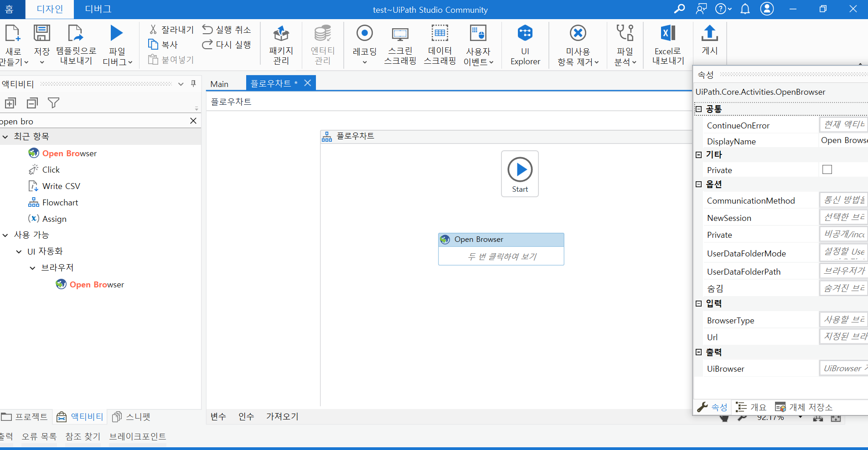This screenshot has height=450, width=868.
Task: Open Manage Packages (패키지 관리)
Action: pos(281,45)
